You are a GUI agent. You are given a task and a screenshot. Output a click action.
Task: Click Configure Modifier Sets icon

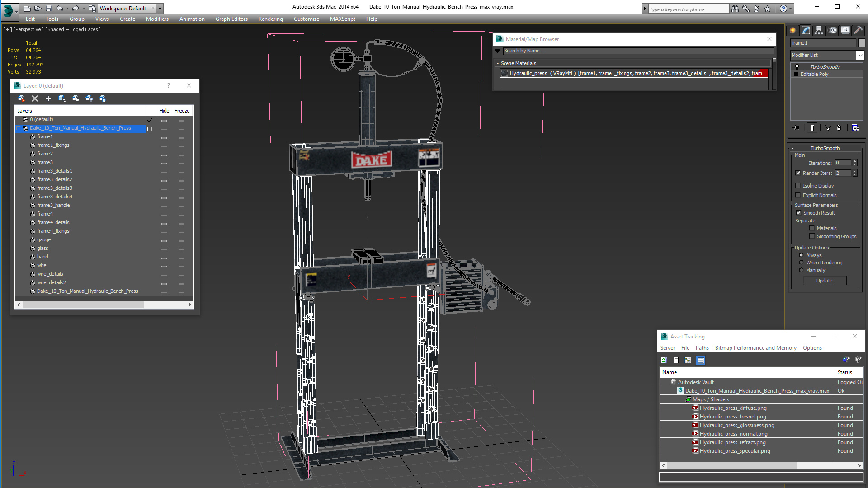click(855, 128)
